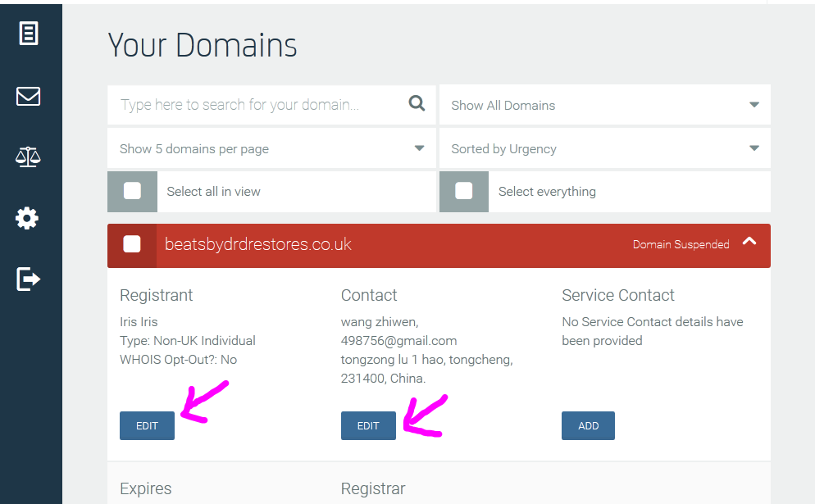Click the email 498756@gmail.com
The width and height of the screenshot is (815, 504).
click(398, 341)
